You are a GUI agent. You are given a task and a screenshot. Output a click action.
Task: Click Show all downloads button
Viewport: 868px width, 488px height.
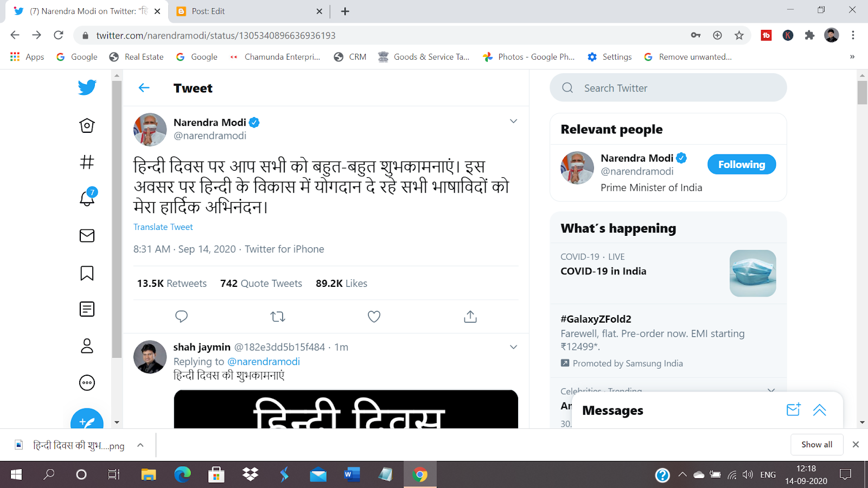click(x=816, y=445)
